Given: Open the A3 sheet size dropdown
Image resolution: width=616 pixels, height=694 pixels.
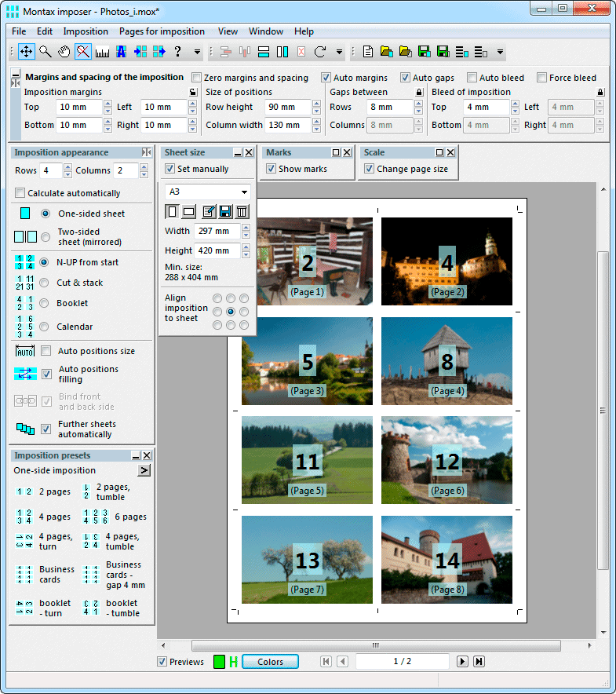Looking at the screenshot, I should 244,192.
